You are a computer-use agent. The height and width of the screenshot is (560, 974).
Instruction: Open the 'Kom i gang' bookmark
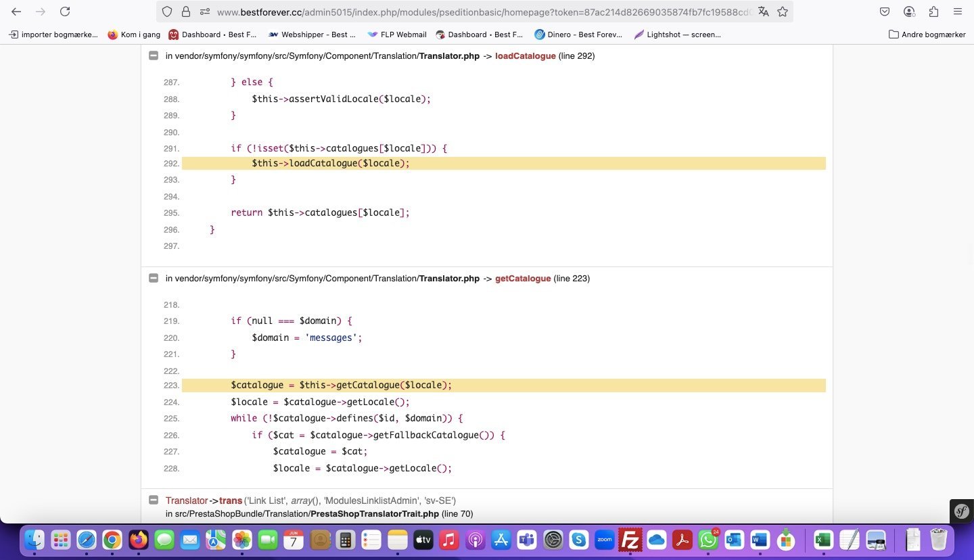(133, 34)
